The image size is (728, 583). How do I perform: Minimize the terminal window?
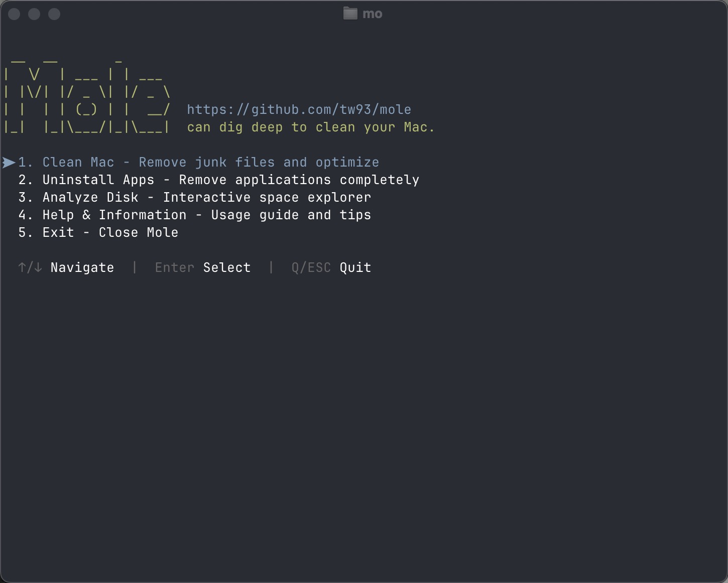coord(34,14)
